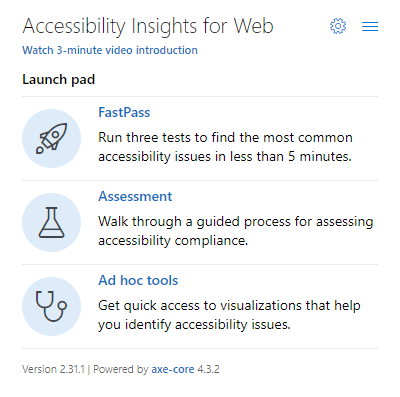Click the 'Walk through a guided process' line
Image resolution: width=400 pixels, height=397 pixels.
(x=236, y=222)
